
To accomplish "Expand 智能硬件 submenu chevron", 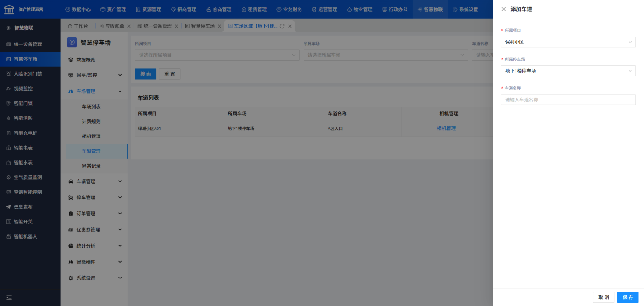I will pos(120,262).
